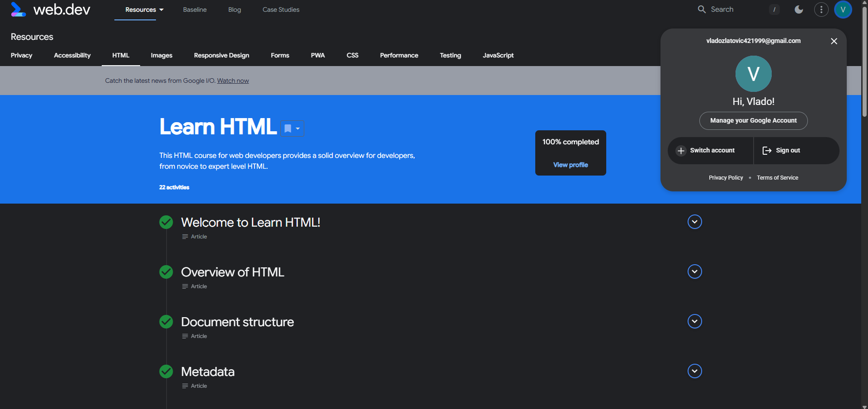Expand Welcome to Learn HTML section
Image resolution: width=868 pixels, height=409 pixels.
(x=694, y=222)
